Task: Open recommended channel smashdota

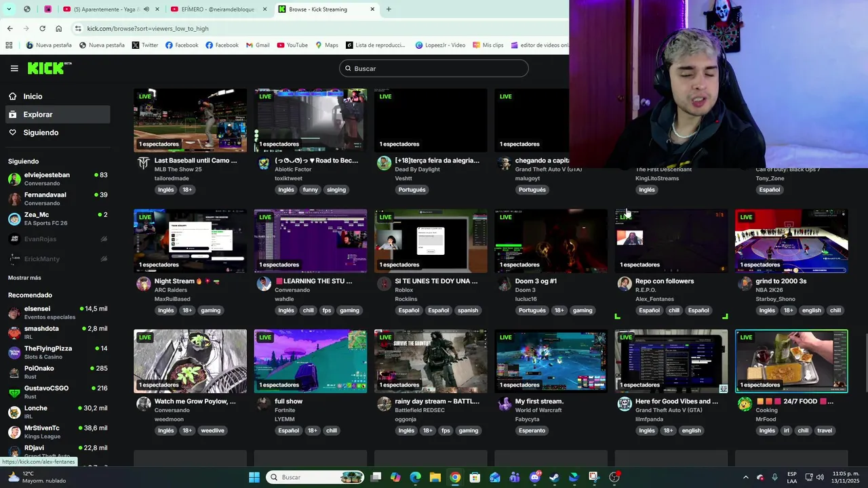Action: click(x=58, y=333)
